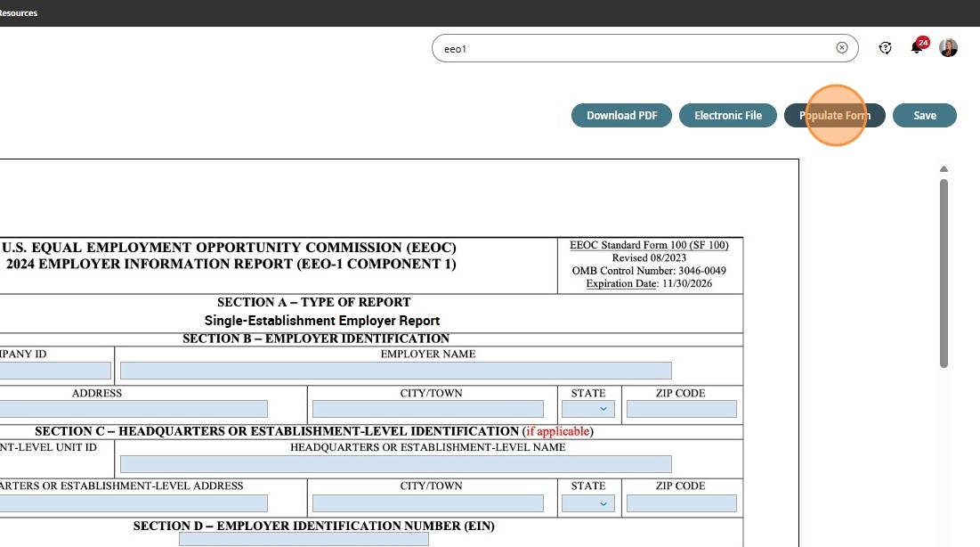Click the Section B City/Town field
This screenshot has height=547, width=980.
427,409
